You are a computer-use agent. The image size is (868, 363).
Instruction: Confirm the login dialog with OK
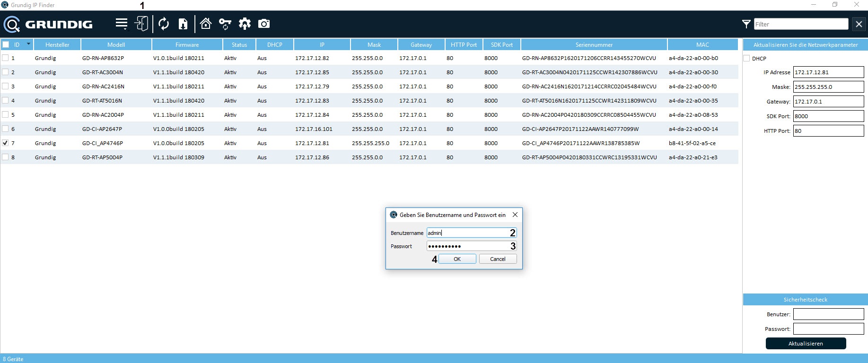(x=457, y=259)
